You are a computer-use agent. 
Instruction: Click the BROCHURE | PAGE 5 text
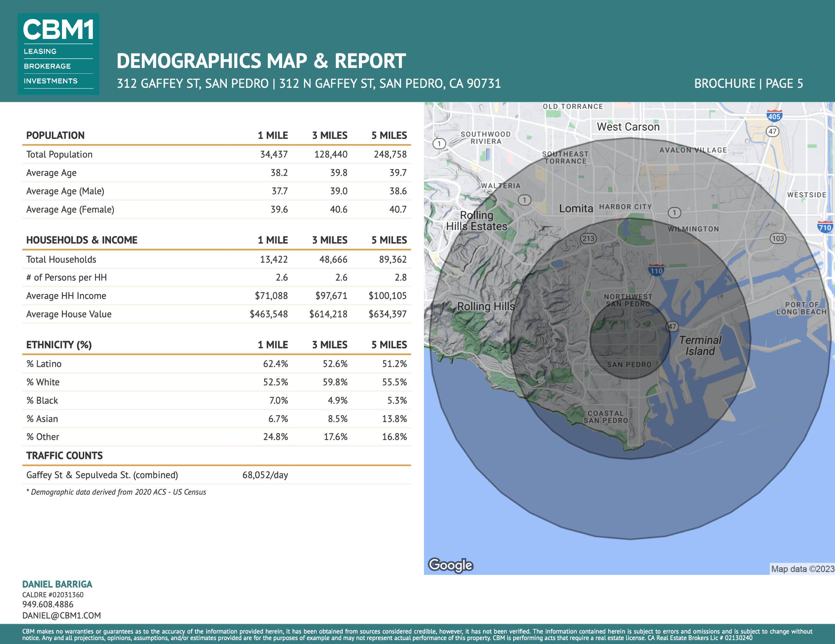(748, 83)
